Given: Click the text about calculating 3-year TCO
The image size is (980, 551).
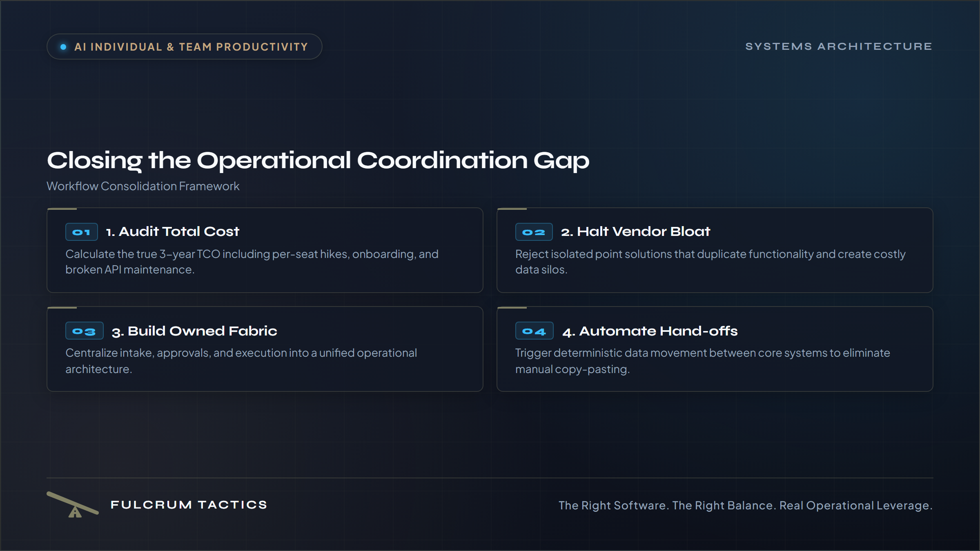Looking at the screenshot, I should coord(252,262).
